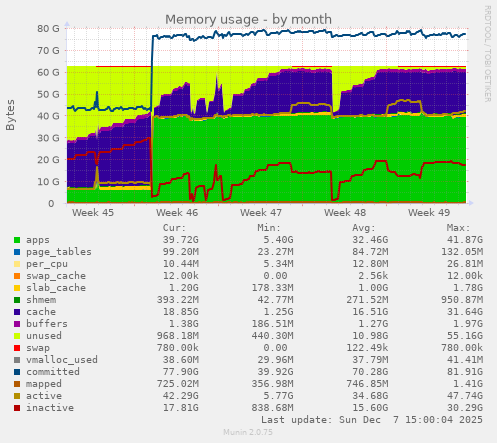Click the 'Week 45' axis label
The image size is (497, 443).
93,213
